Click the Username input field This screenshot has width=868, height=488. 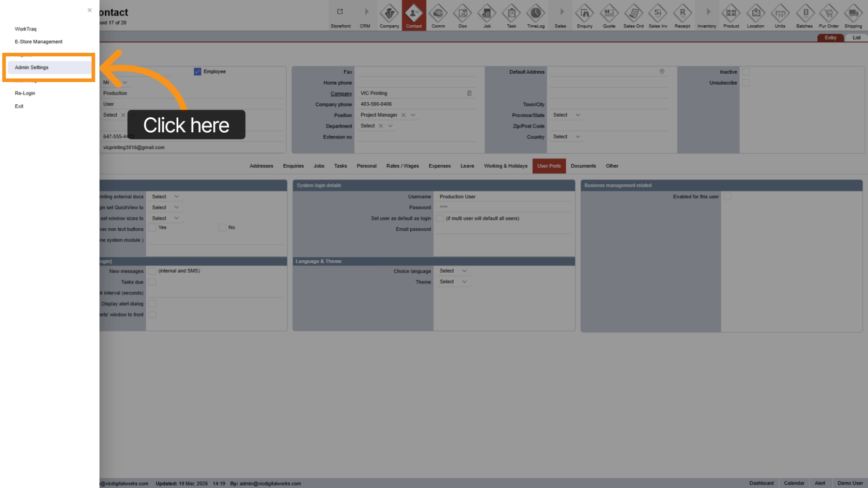504,197
